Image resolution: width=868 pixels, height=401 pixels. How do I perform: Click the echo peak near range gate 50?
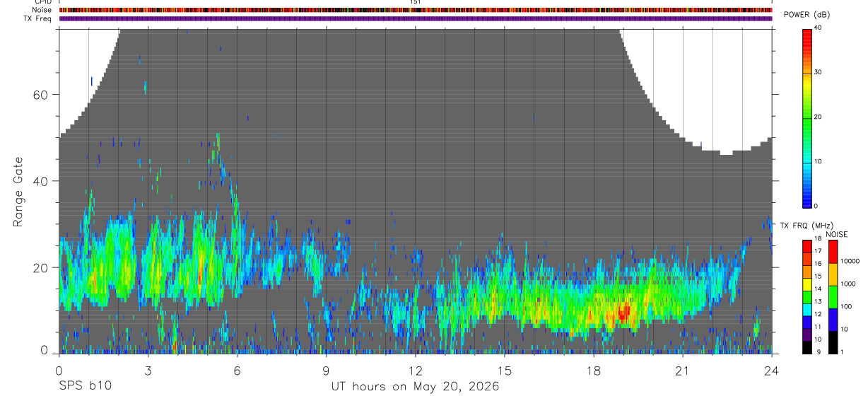click(218, 137)
